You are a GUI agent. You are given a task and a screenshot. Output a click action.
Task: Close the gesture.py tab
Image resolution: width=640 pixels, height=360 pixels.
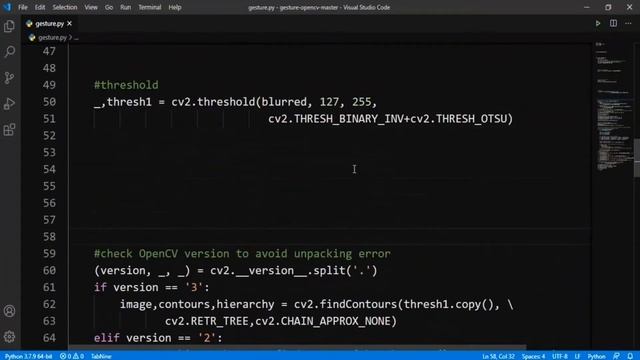(69, 23)
